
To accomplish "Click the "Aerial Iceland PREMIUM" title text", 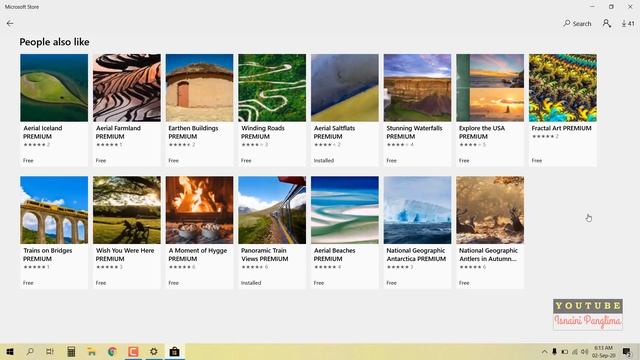I will coord(42,132).
